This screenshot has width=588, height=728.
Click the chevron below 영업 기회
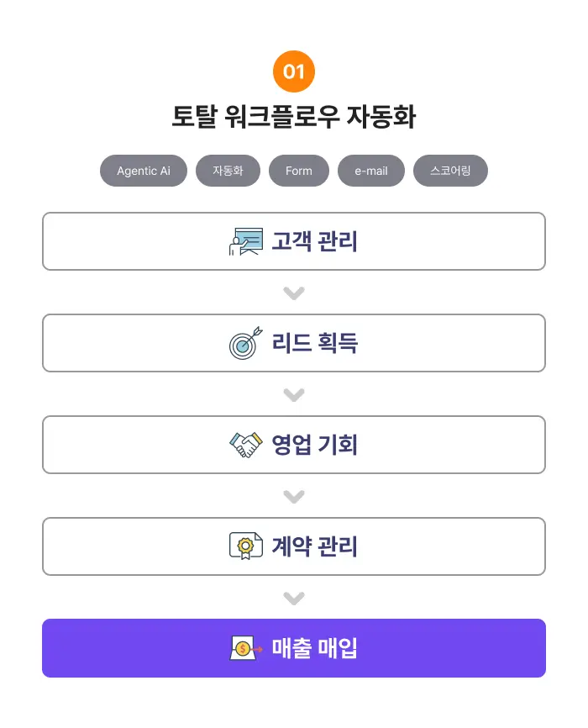tap(294, 496)
